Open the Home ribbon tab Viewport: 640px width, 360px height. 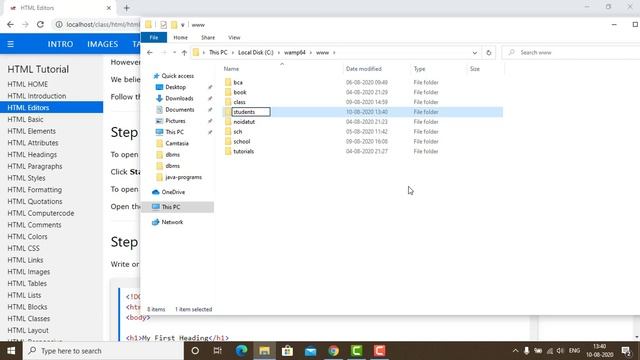pyautogui.click(x=180, y=38)
